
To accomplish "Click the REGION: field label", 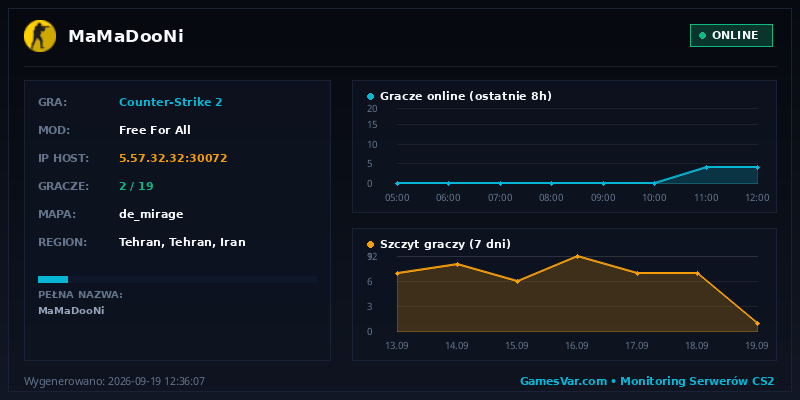I will [x=63, y=242].
